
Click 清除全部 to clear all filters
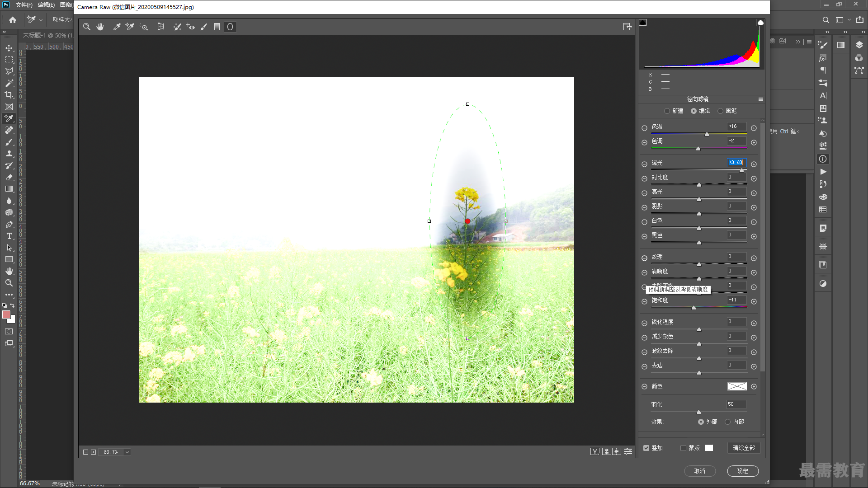click(744, 448)
